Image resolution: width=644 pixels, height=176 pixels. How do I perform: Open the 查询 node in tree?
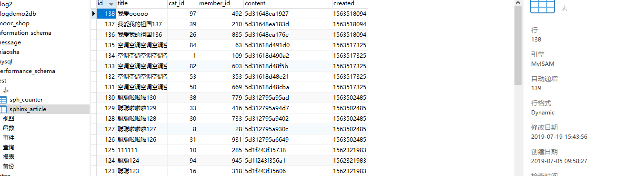coord(9,147)
